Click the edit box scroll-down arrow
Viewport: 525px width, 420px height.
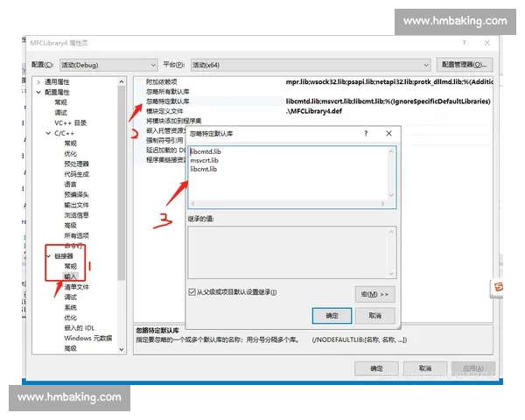391,195
